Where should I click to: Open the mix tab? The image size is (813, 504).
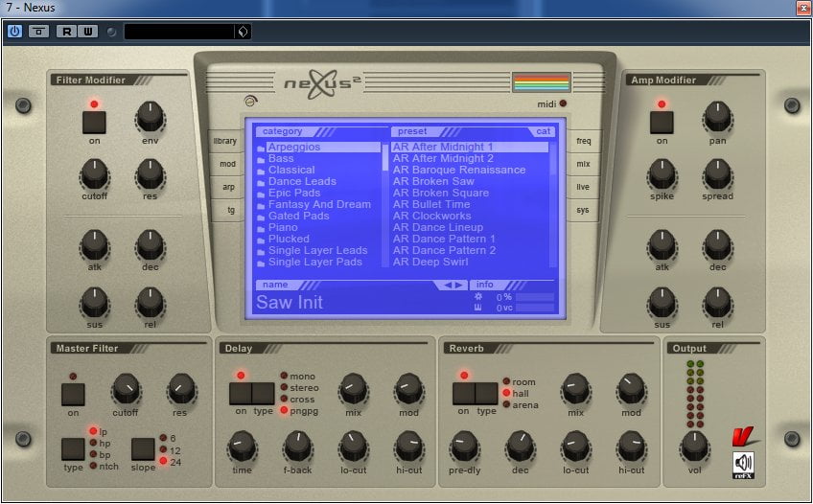(x=583, y=164)
